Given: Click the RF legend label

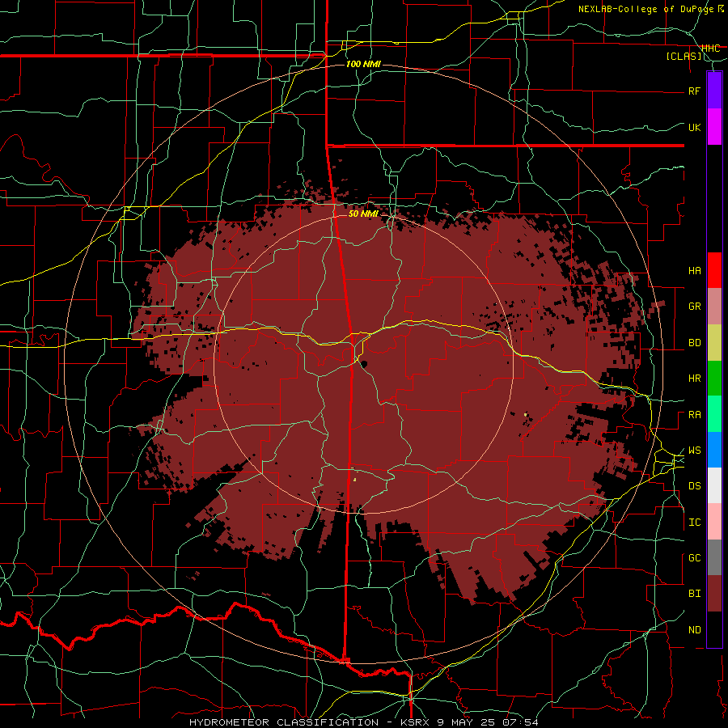Looking at the screenshot, I should [x=694, y=91].
